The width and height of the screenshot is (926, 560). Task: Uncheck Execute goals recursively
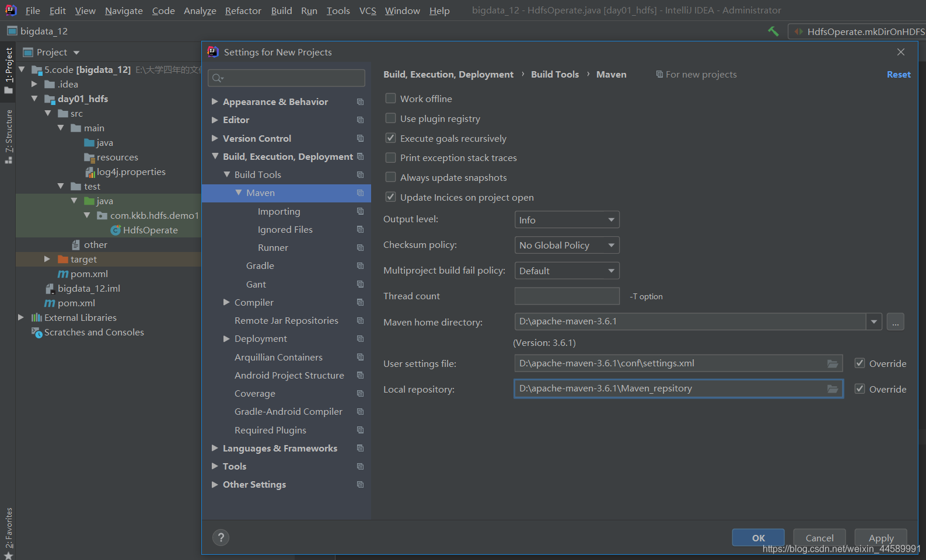pos(390,138)
